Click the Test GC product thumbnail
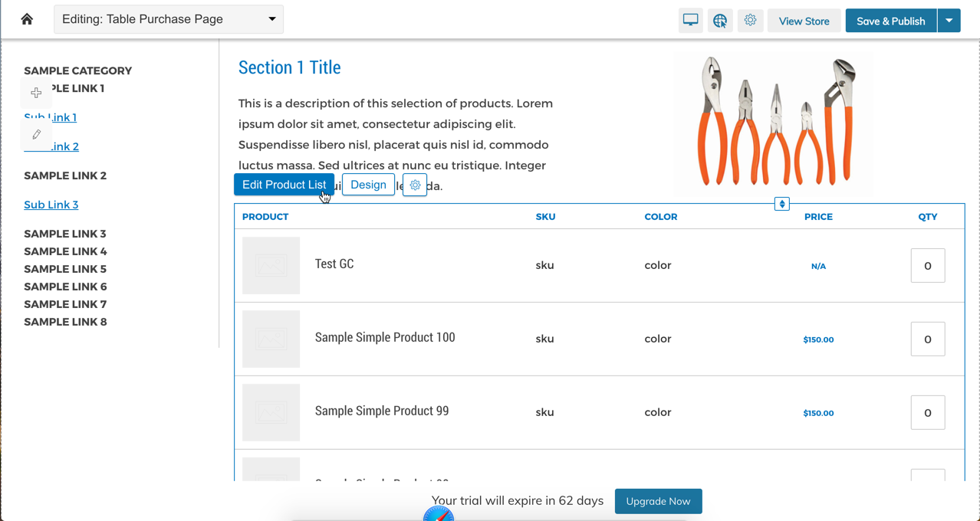980x521 pixels. pos(271,266)
